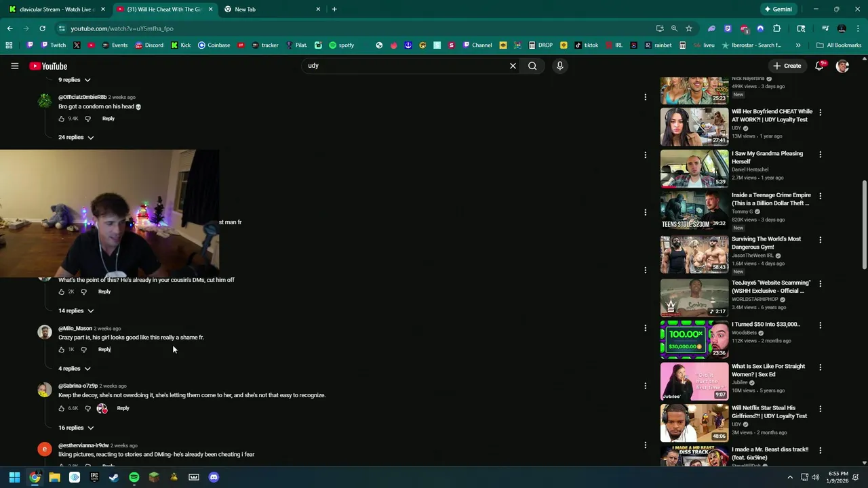Click the page vertical scrollbar thumb
868x488 pixels.
coord(864,225)
